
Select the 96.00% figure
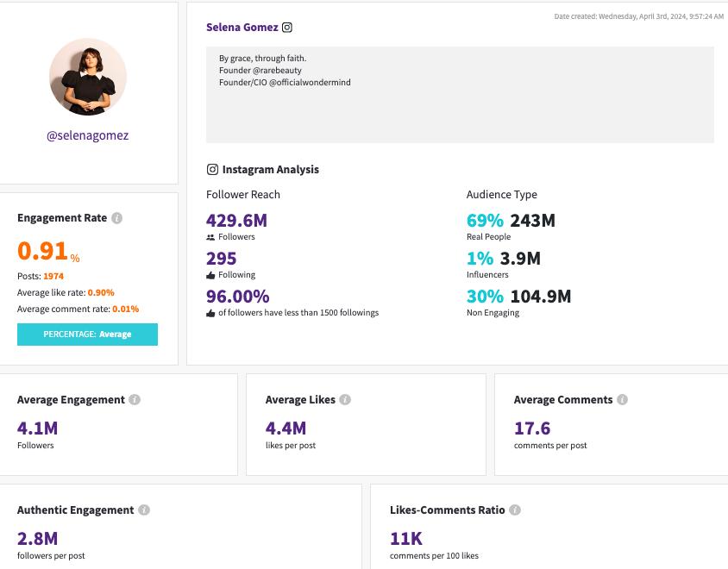click(238, 297)
